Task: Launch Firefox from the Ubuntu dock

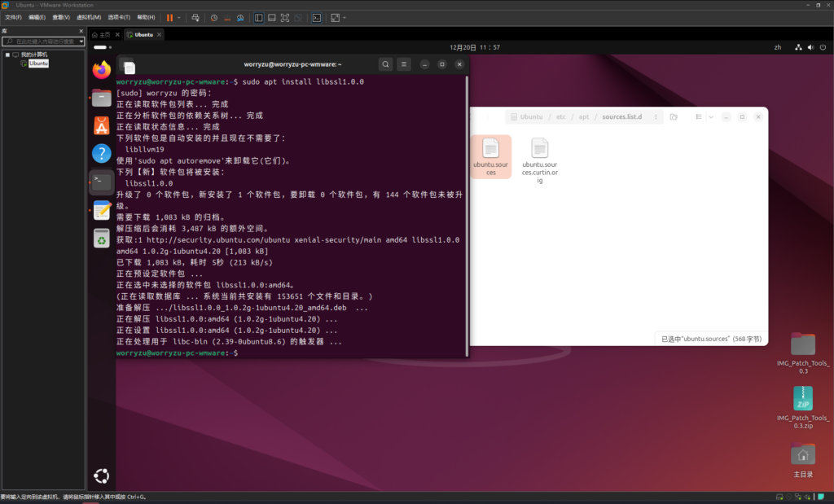Action: [x=101, y=71]
